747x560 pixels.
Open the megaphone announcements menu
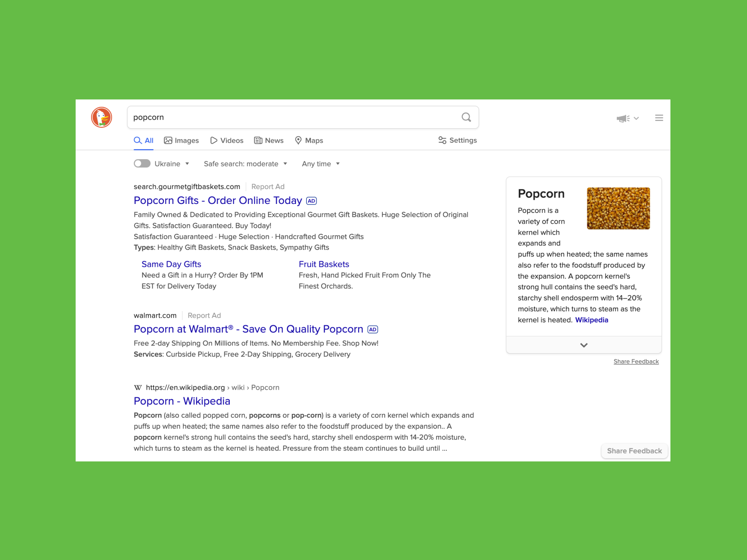(x=627, y=118)
